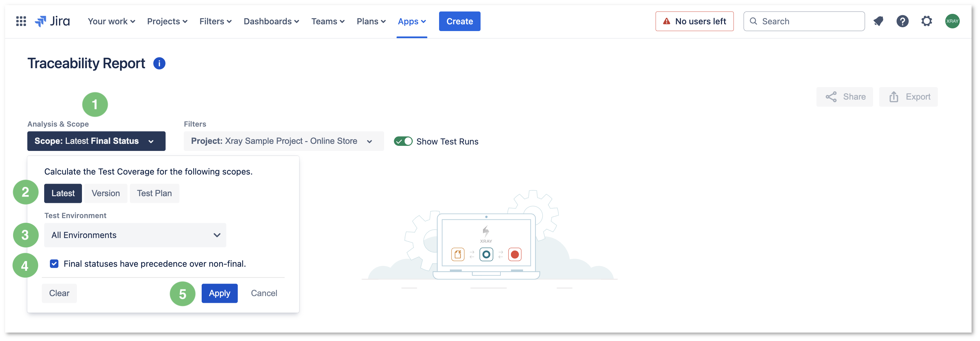Click the Cancel button
The height and width of the screenshot is (341, 980).
[x=264, y=293]
